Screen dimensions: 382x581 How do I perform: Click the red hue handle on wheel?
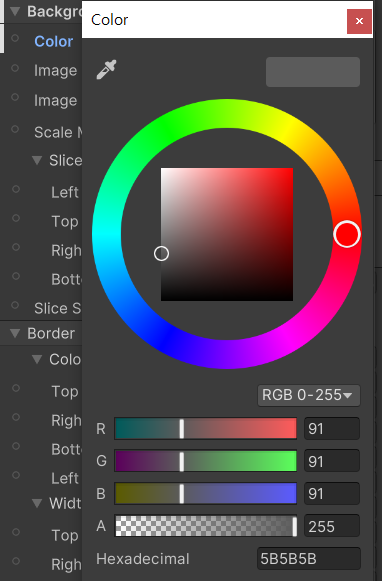click(347, 234)
